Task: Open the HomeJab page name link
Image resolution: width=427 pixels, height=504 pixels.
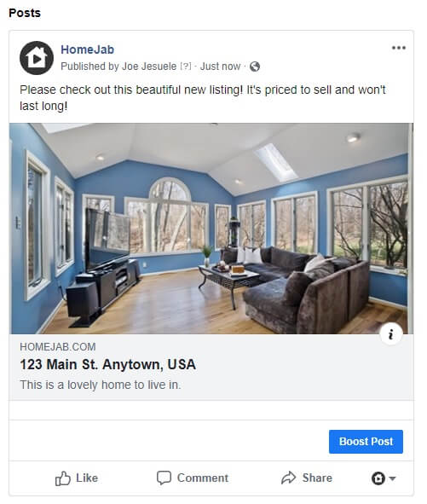Action: point(88,49)
